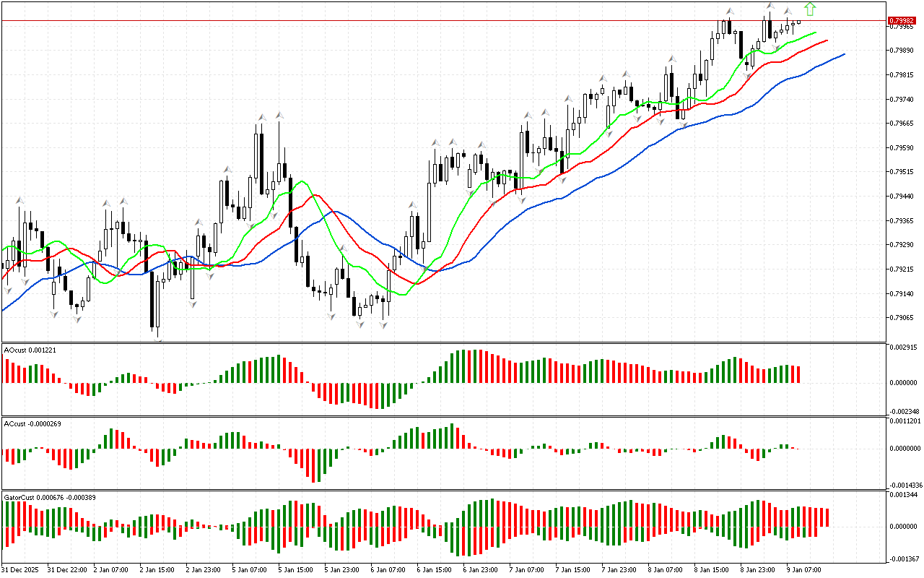The image size is (924, 578).
Task: Click the 5 Jan 07:00 time label
Action: (250, 569)
